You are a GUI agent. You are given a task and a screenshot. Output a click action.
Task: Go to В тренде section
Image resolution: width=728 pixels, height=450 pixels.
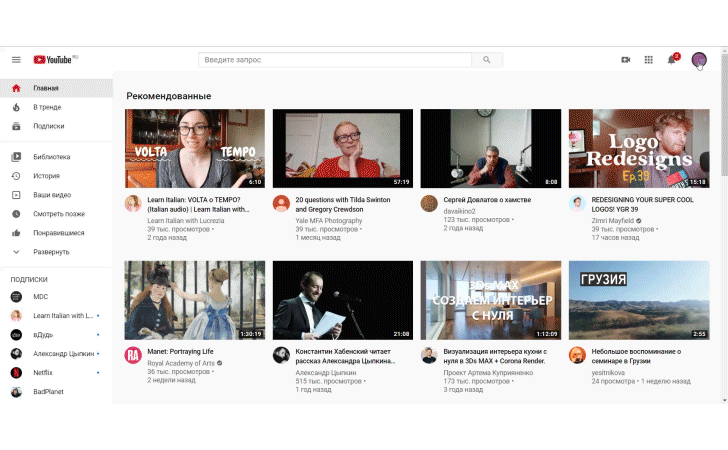(x=47, y=107)
